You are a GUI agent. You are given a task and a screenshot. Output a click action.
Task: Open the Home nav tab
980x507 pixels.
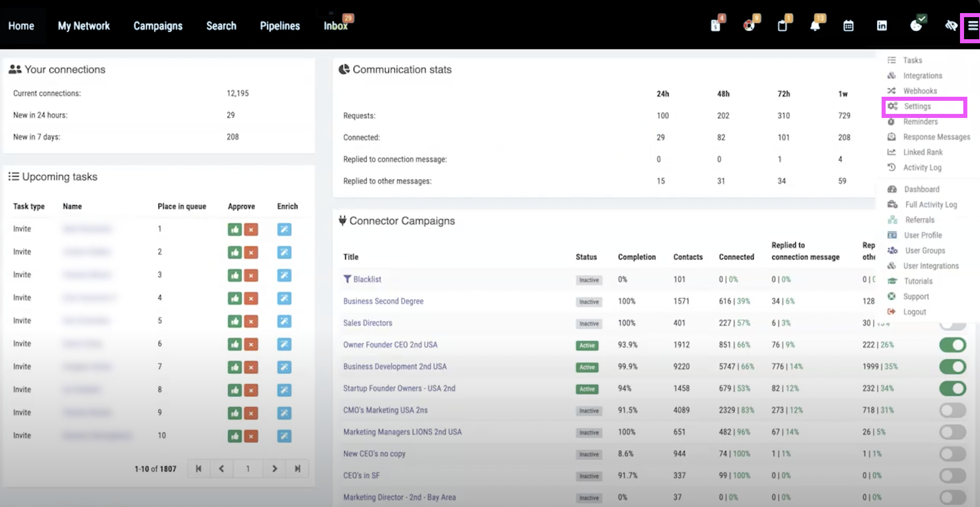point(21,26)
